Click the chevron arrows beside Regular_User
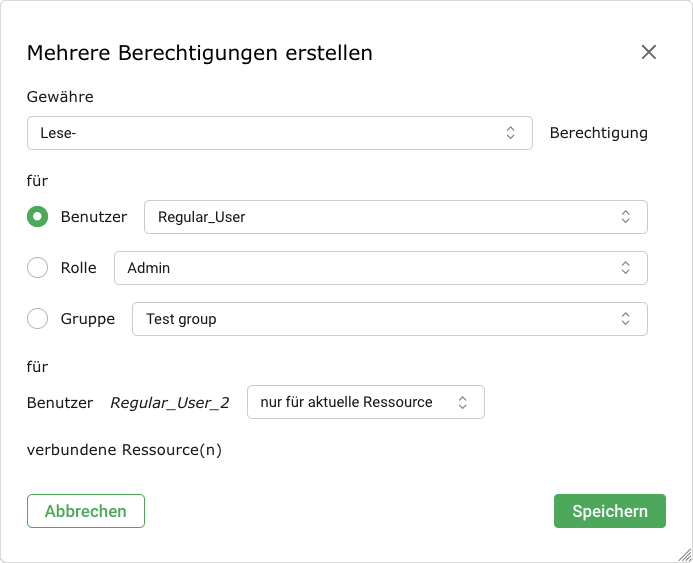Viewport: 693px width, 563px height. pos(625,217)
